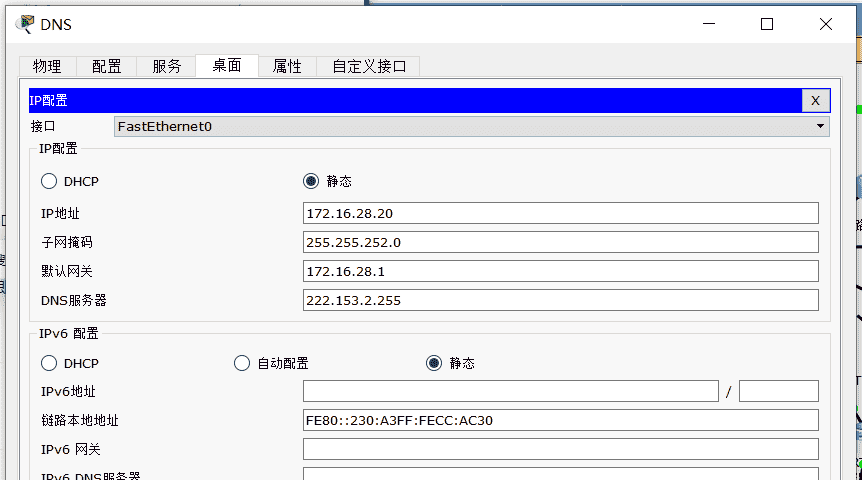
Task: Click the Packet Tracer DNS window icon
Action: point(25,24)
